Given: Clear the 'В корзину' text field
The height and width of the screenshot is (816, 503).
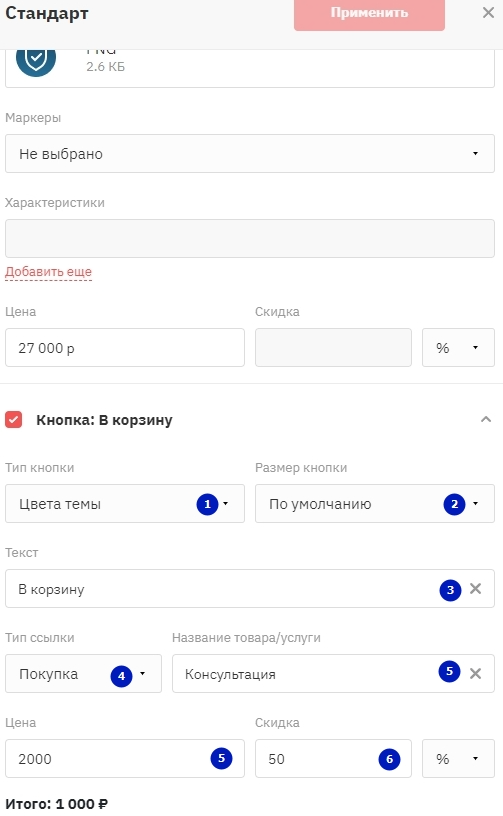Looking at the screenshot, I should pyautogui.click(x=475, y=589).
